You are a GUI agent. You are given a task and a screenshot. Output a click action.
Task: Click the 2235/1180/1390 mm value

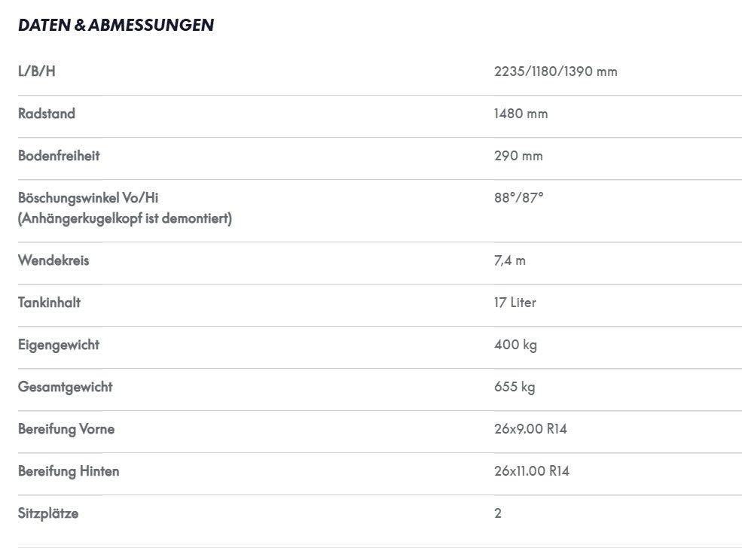click(555, 71)
